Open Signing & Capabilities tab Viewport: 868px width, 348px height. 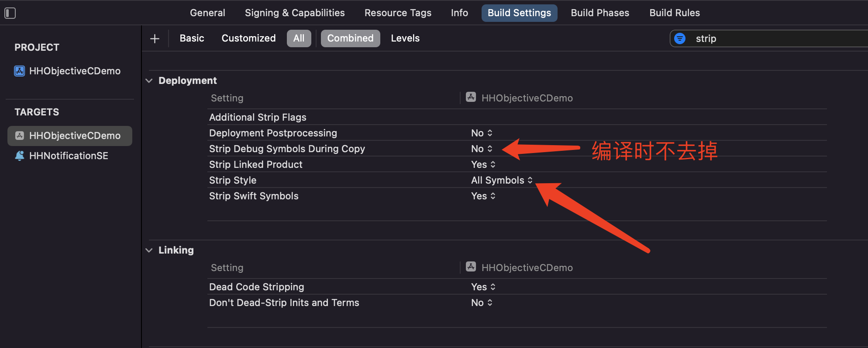click(295, 13)
